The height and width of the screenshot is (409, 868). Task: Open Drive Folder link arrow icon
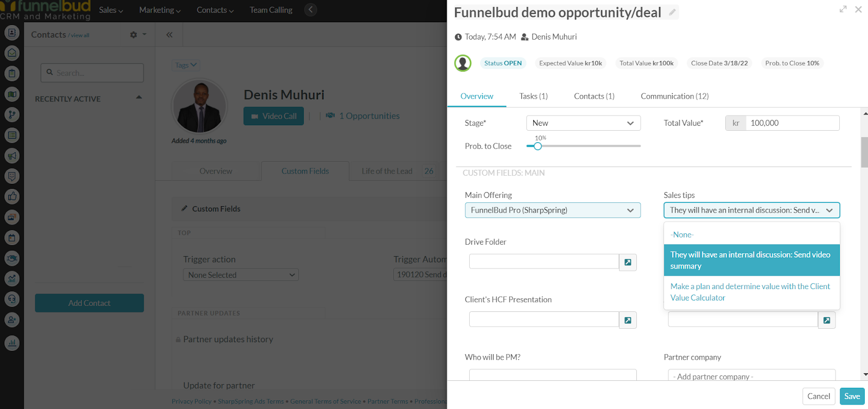pyautogui.click(x=628, y=263)
